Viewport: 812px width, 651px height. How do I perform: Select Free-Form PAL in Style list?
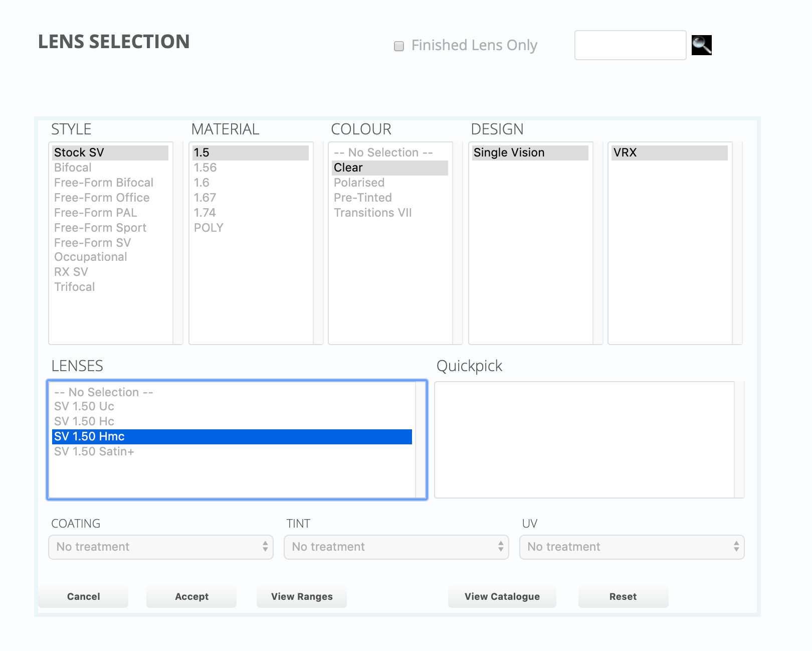[x=96, y=213]
